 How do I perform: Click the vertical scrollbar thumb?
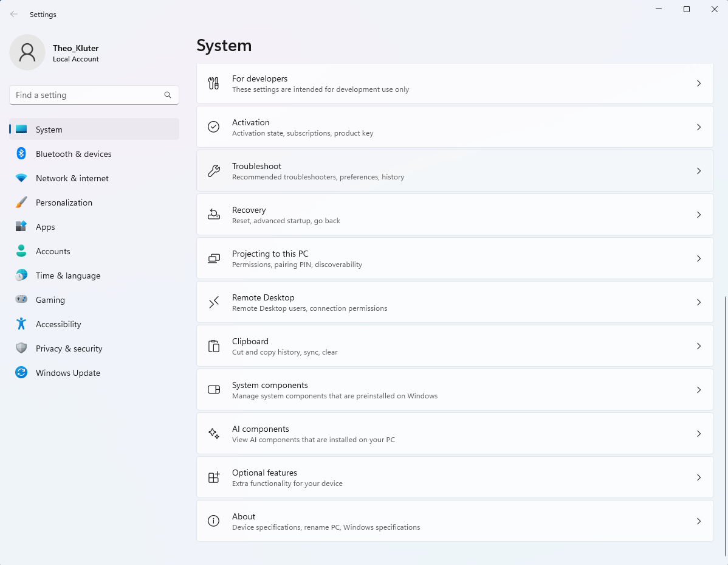(725, 425)
